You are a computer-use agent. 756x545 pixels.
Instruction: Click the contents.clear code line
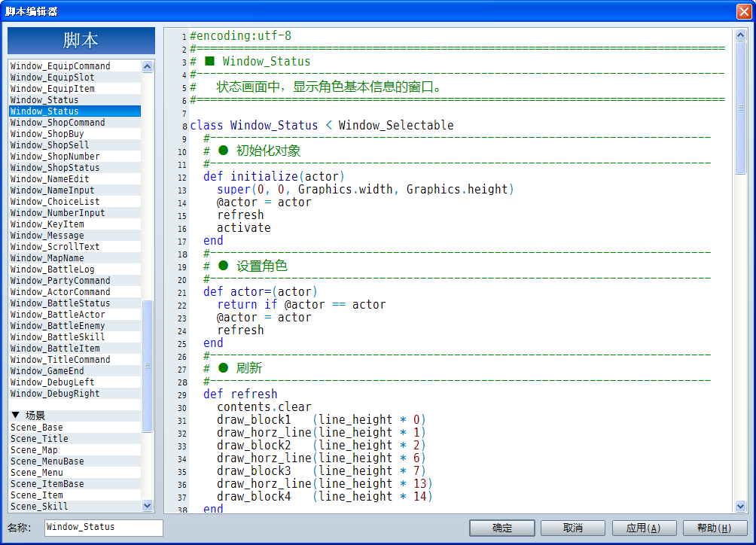[x=264, y=406]
